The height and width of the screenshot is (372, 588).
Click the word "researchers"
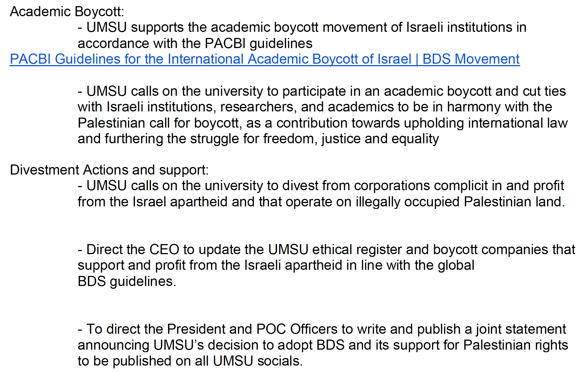pos(256,107)
